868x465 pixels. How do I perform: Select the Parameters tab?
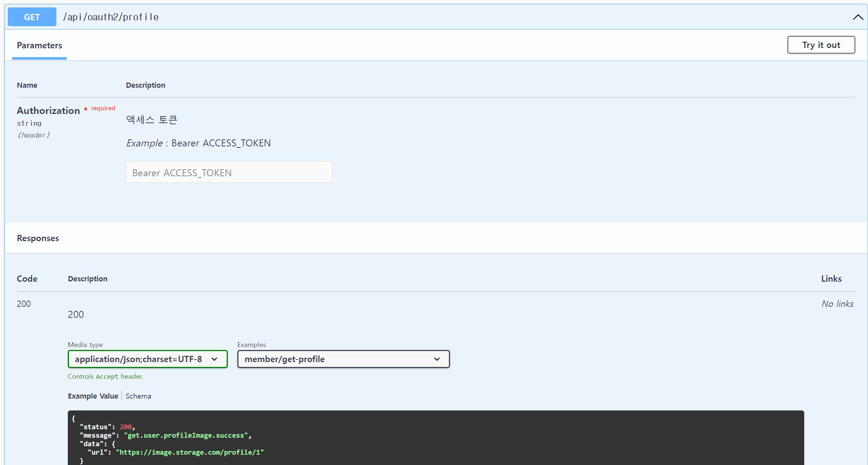[x=39, y=45]
